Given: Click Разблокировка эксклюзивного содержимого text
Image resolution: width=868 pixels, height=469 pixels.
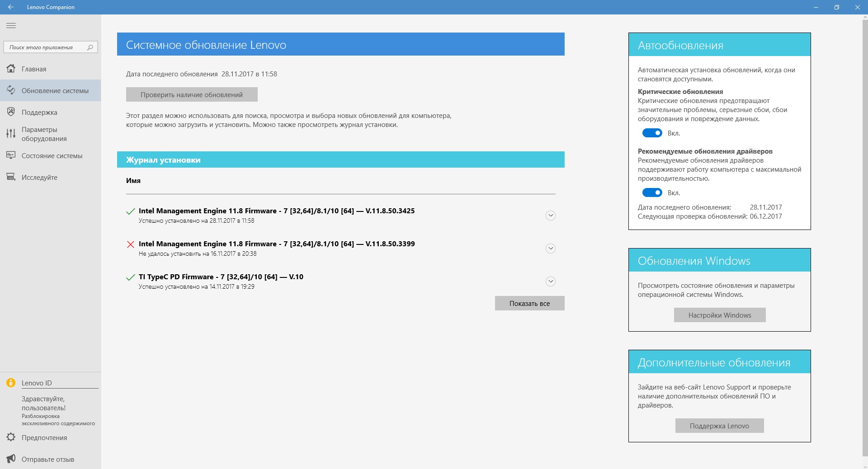Looking at the screenshot, I should click(58, 420).
